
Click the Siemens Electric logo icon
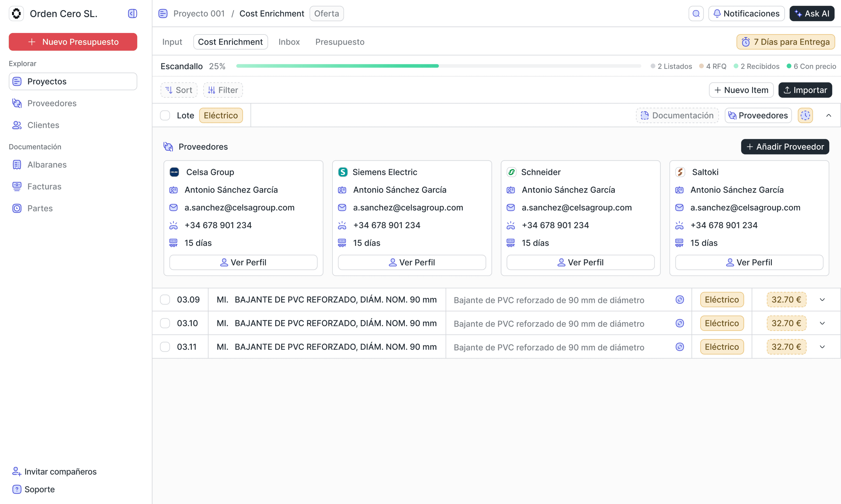coord(343,172)
